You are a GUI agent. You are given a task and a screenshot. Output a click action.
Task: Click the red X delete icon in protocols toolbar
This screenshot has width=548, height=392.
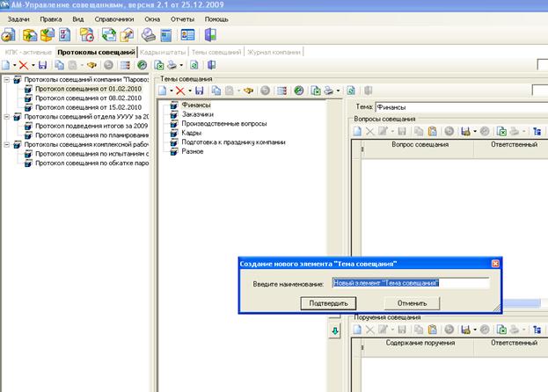pyautogui.click(x=24, y=65)
